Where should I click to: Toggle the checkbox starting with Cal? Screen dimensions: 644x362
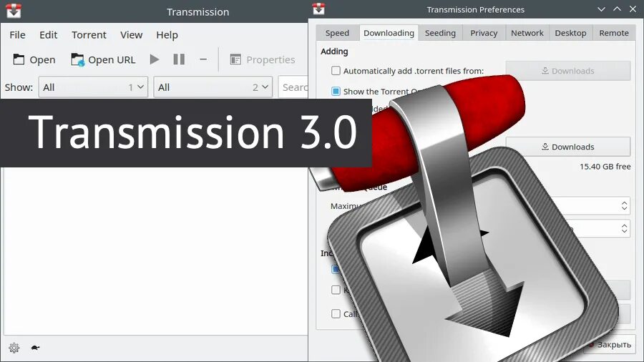coord(336,313)
